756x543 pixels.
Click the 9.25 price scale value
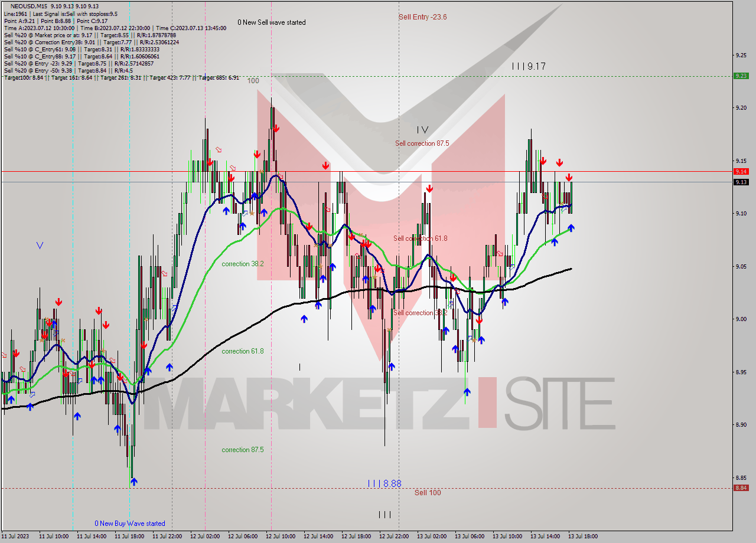coord(741,55)
